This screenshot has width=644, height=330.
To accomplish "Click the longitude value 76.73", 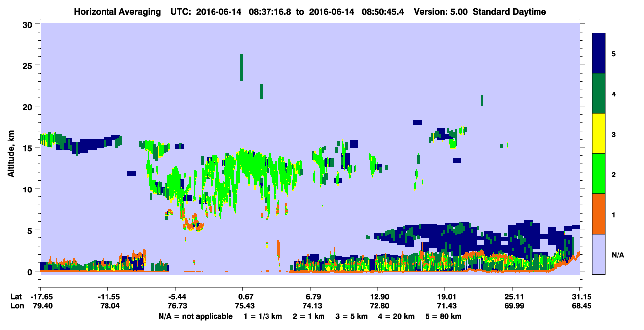I will pos(177,306).
